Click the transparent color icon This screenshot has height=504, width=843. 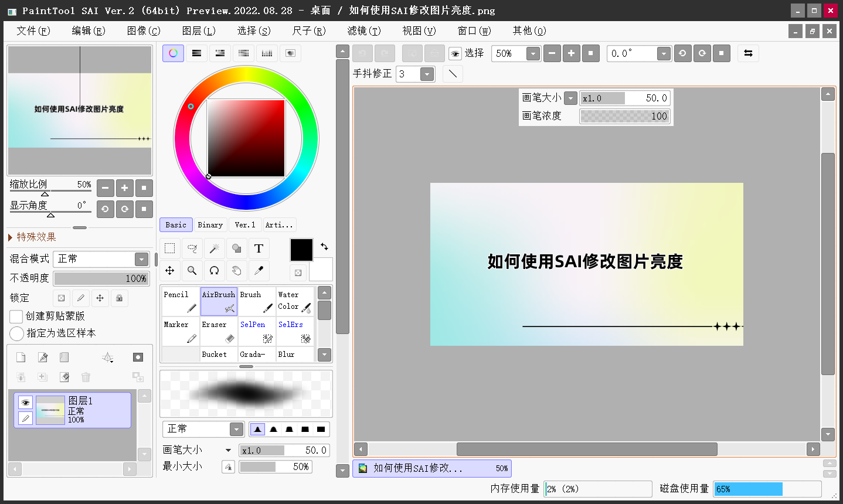[298, 273]
